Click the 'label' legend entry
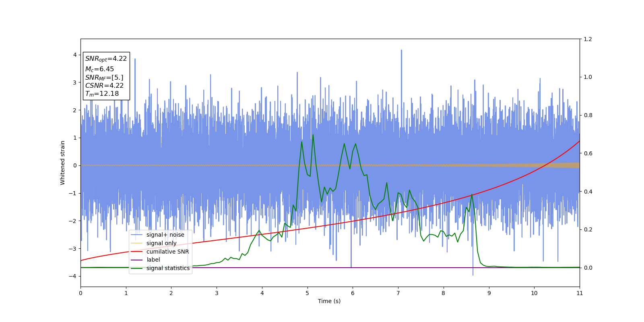 [x=145, y=260]
